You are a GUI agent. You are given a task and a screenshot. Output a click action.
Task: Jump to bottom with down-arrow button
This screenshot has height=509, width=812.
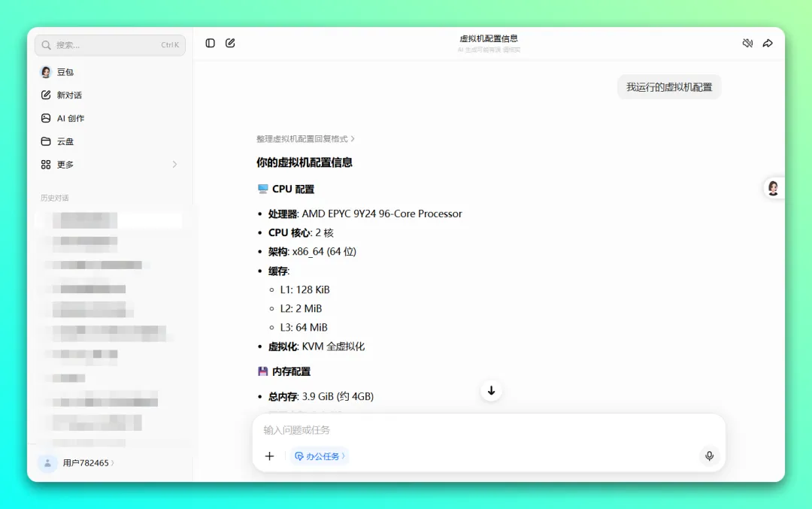point(491,390)
